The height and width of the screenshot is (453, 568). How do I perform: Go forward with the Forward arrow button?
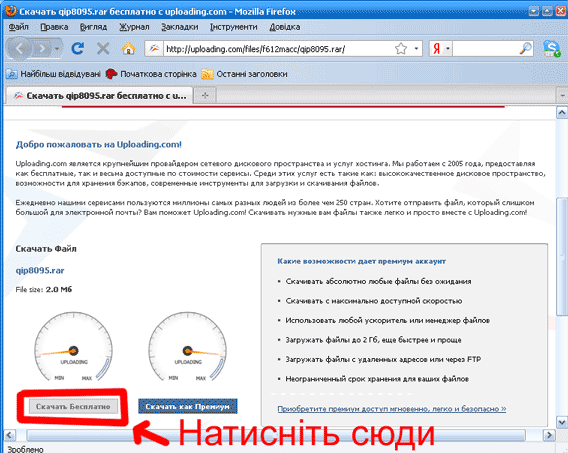click(x=42, y=48)
